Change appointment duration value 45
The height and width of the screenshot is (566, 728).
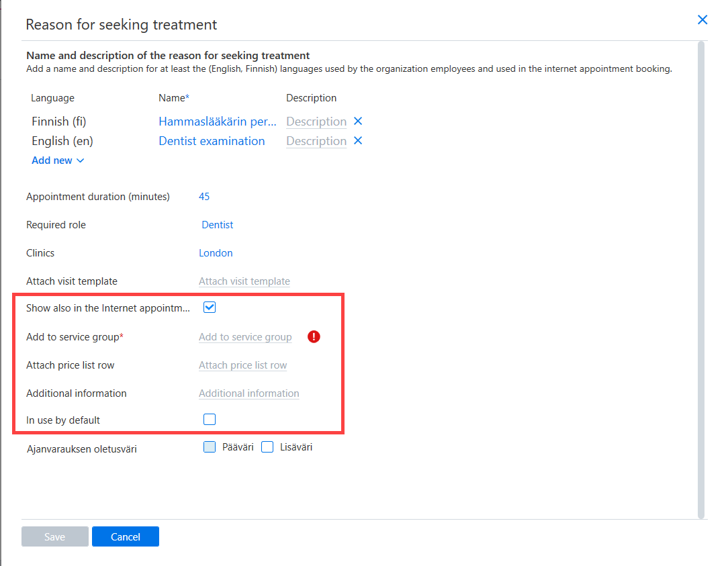pyautogui.click(x=204, y=197)
